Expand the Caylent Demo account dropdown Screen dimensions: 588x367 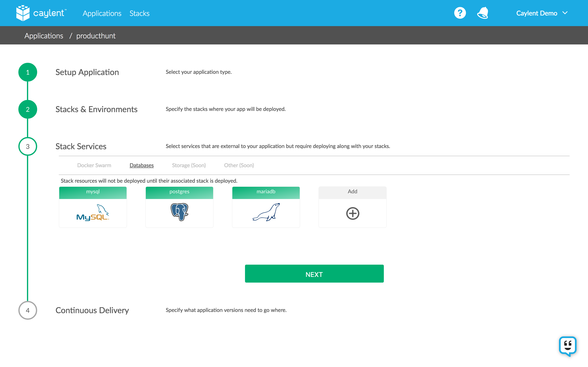pos(542,13)
